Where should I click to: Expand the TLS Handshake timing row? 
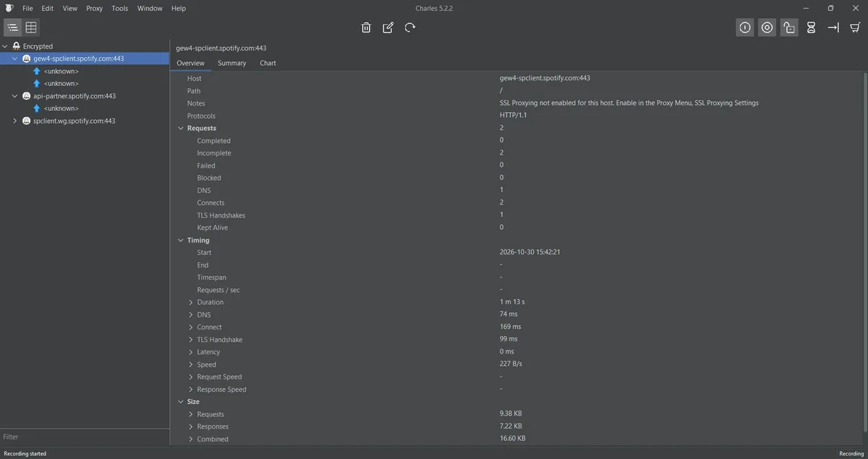[x=191, y=340]
